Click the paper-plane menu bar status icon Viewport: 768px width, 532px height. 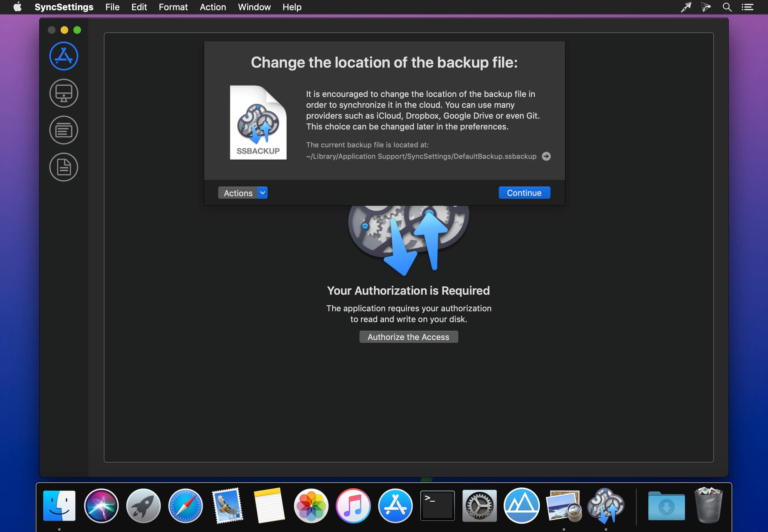[x=706, y=7]
